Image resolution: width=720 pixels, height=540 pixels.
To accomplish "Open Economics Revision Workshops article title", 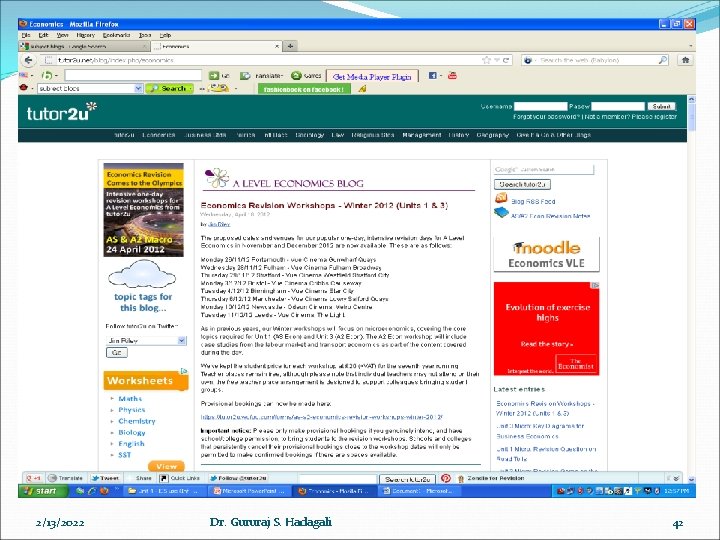I will click(x=324, y=205).
